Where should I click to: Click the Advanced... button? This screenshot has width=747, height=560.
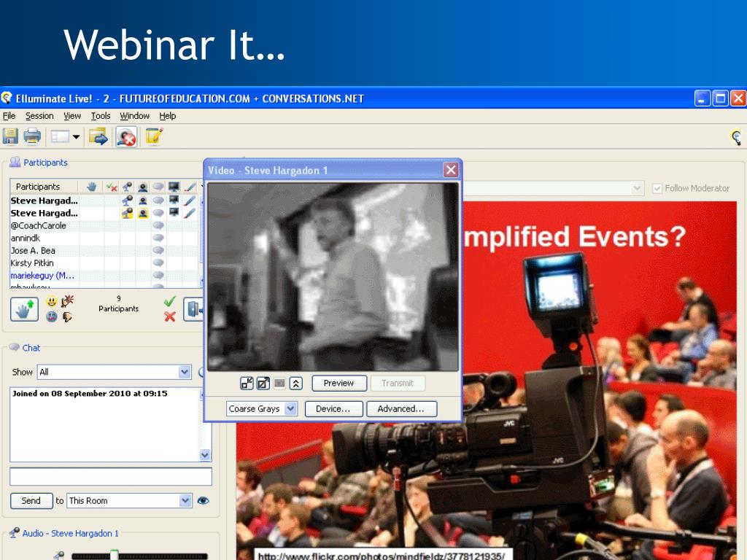pyautogui.click(x=401, y=408)
